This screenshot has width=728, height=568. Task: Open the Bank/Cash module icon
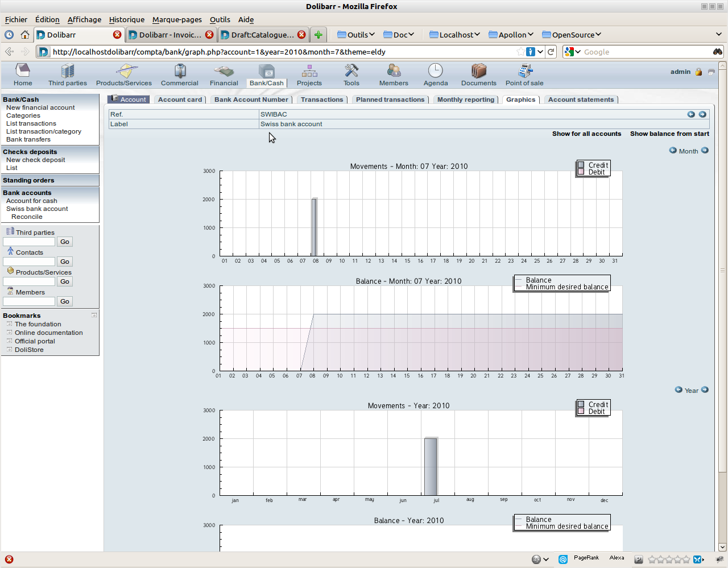click(x=267, y=71)
